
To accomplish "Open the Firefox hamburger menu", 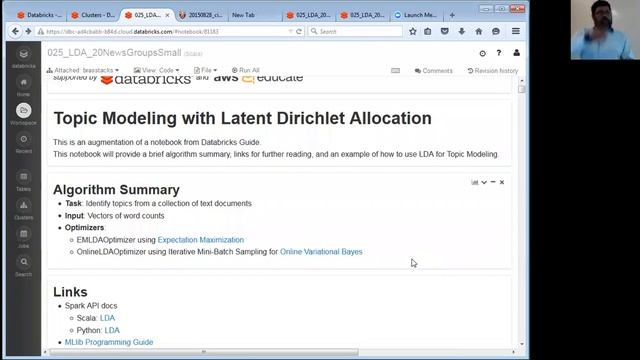I will (516, 31).
